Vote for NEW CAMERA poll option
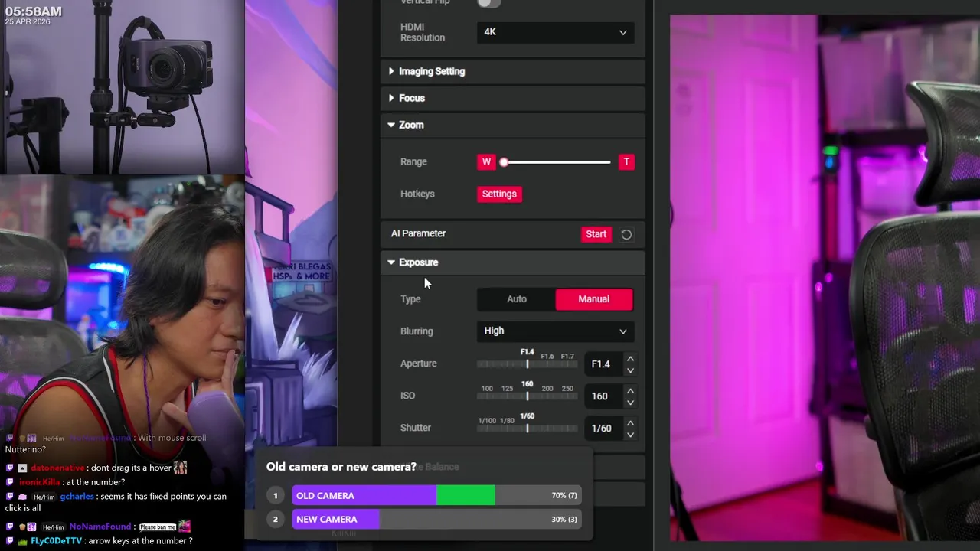980x551 pixels. pyautogui.click(x=436, y=520)
